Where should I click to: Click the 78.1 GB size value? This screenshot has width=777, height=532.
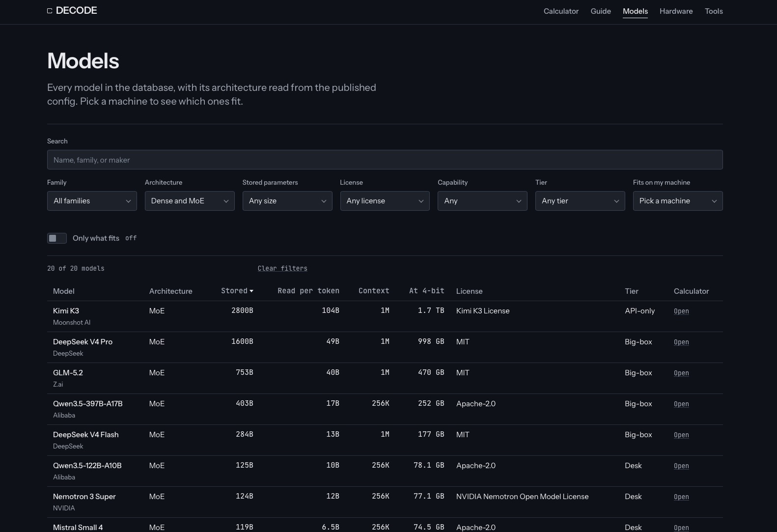click(429, 465)
